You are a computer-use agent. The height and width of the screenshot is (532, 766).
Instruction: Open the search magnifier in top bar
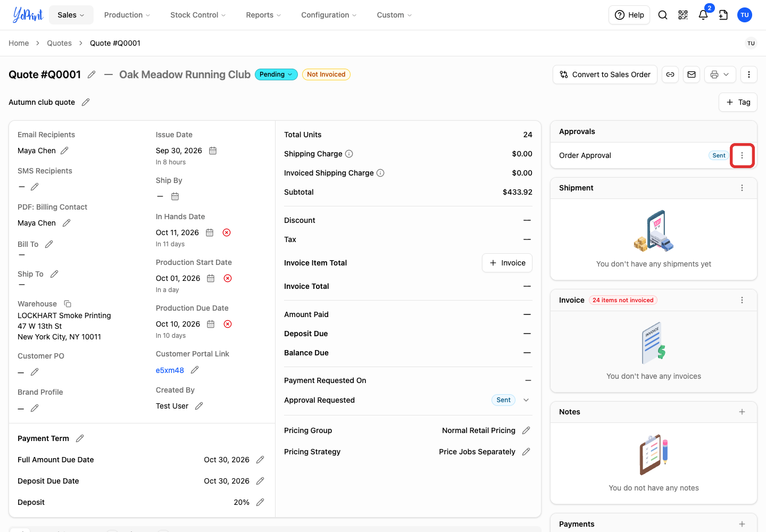[663, 15]
